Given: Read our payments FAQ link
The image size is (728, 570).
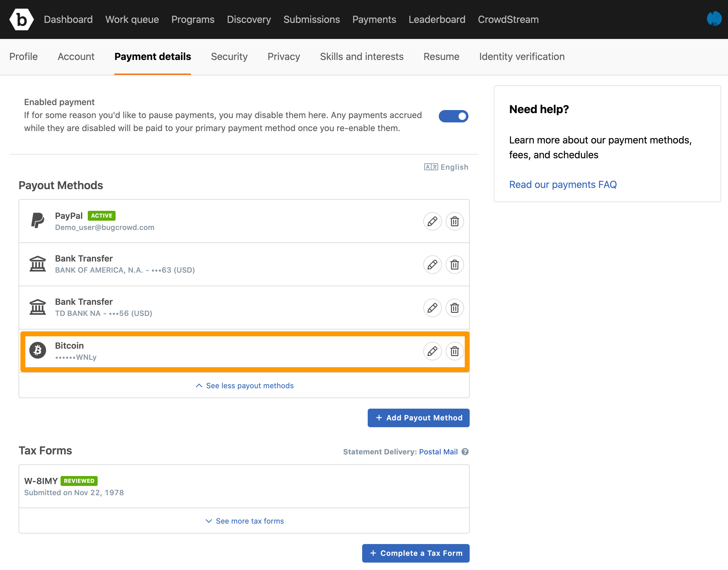Looking at the screenshot, I should (563, 185).
